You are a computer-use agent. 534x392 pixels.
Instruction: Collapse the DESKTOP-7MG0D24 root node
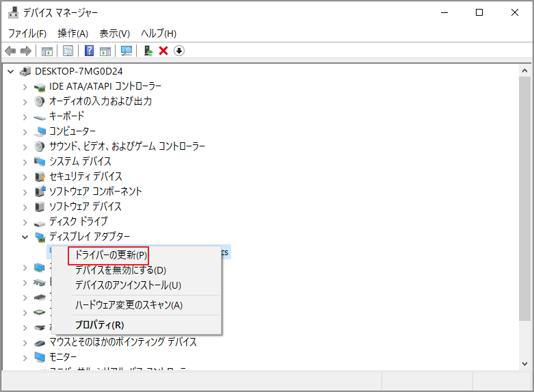point(11,72)
